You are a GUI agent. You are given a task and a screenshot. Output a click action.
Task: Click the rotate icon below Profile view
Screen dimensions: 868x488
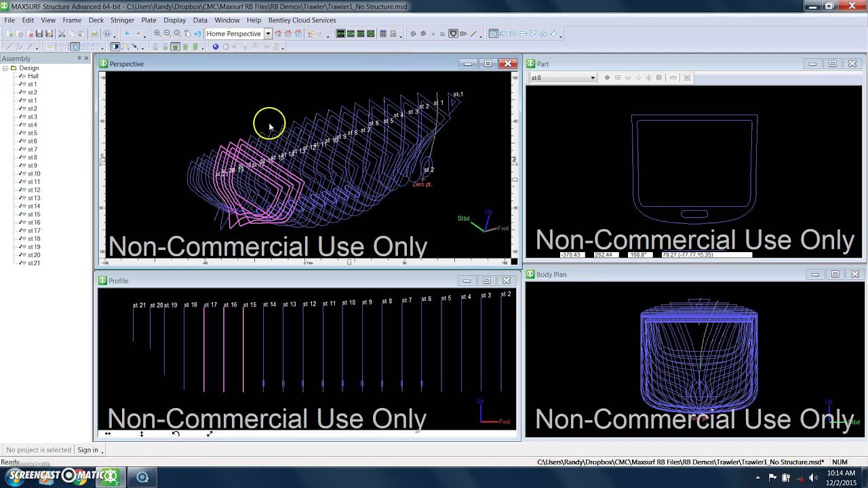(176, 434)
